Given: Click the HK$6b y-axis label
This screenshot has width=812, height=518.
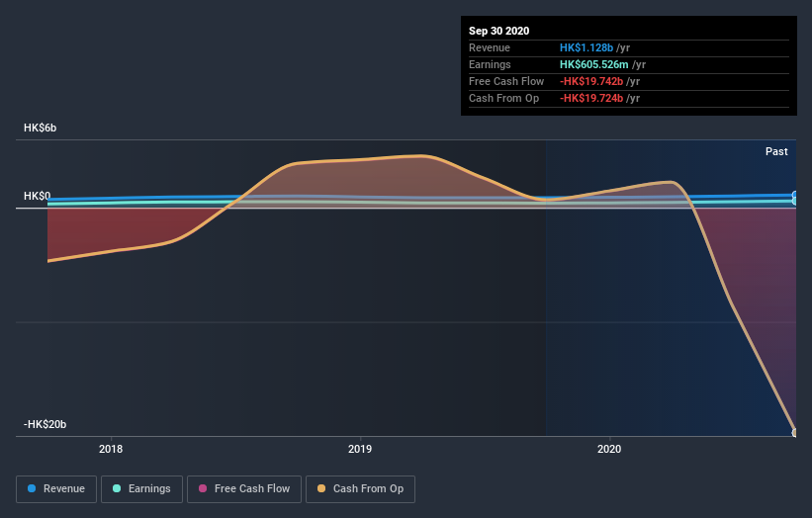Looking at the screenshot, I should click(40, 128).
